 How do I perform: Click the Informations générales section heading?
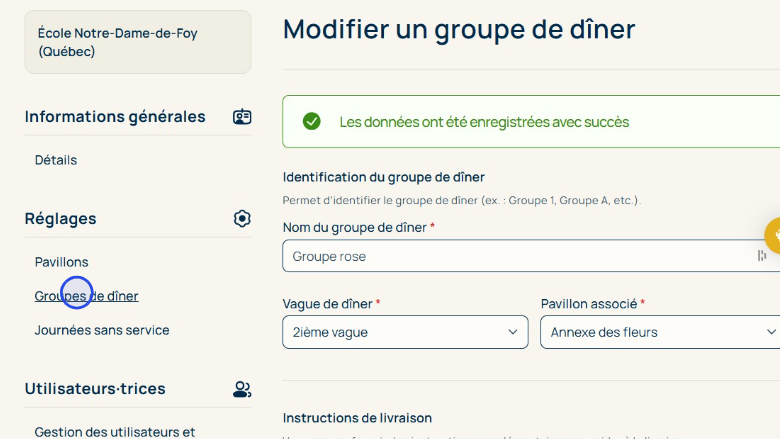pos(115,117)
